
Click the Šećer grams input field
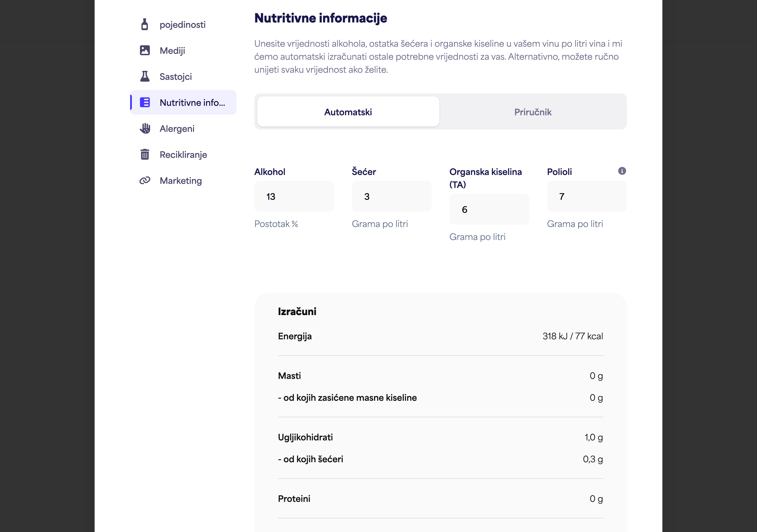[392, 197]
